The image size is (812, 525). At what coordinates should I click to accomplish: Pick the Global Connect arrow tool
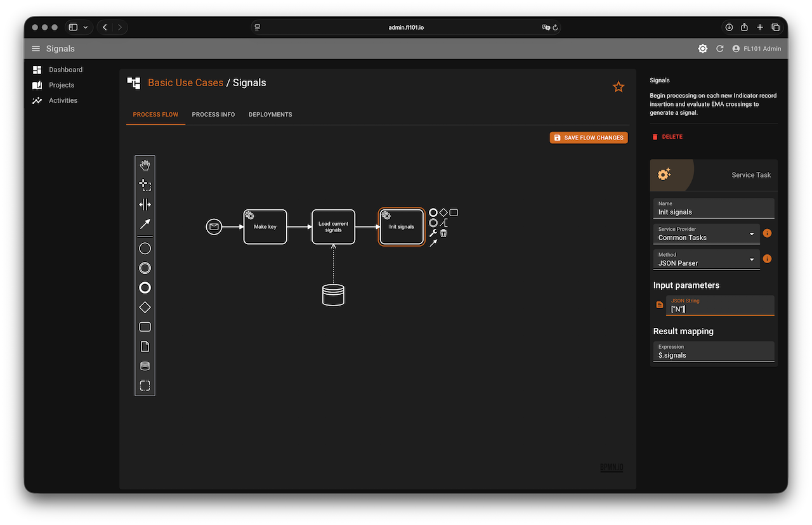pos(145,224)
